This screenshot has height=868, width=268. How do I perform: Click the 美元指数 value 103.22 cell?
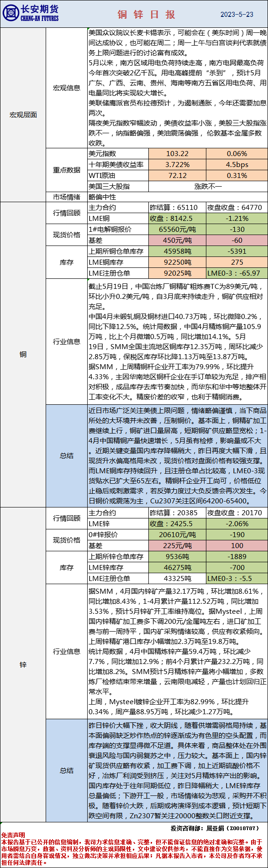tap(177, 154)
